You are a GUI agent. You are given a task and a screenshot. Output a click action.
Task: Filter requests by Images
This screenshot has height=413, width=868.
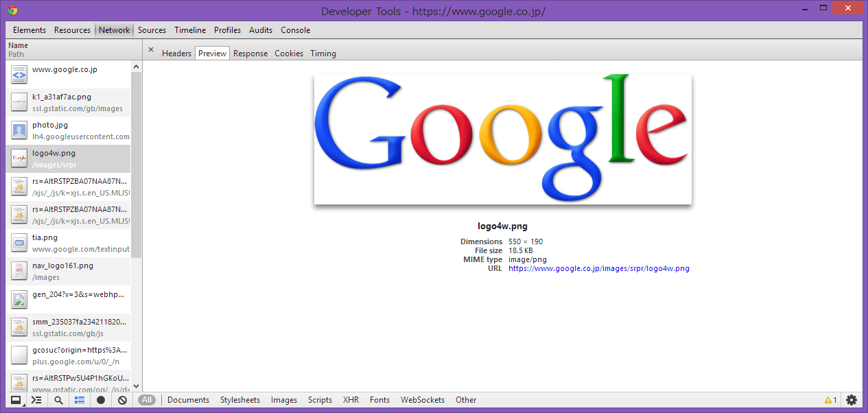(x=284, y=400)
